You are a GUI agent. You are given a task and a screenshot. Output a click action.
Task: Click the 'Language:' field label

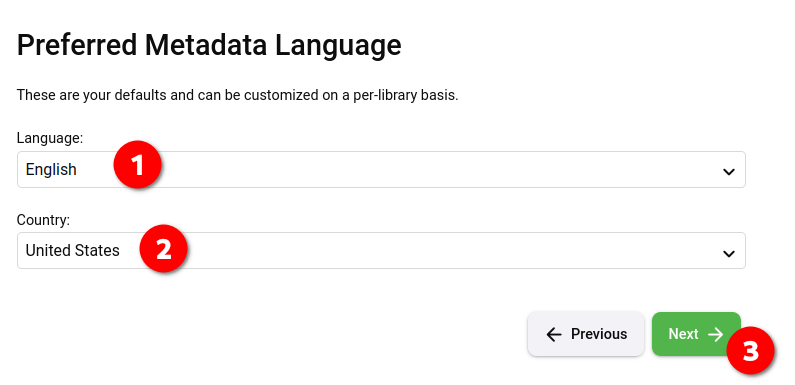[50, 138]
